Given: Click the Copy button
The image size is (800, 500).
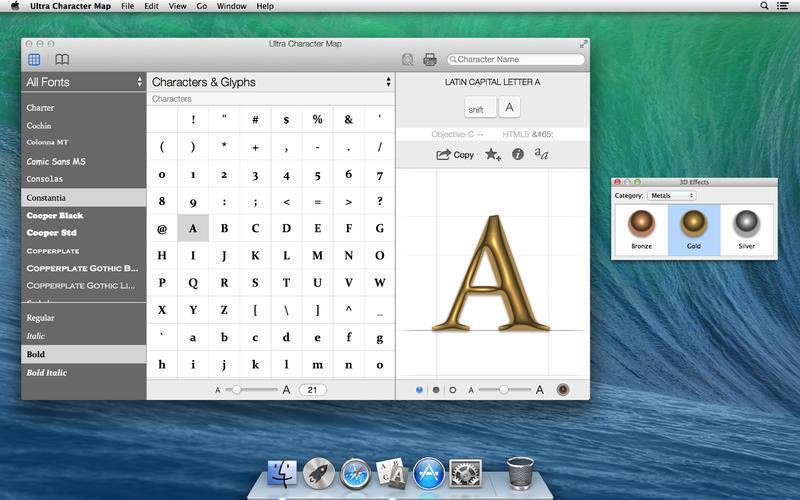Looking at the screenshot, I should (x=455, y=155).
